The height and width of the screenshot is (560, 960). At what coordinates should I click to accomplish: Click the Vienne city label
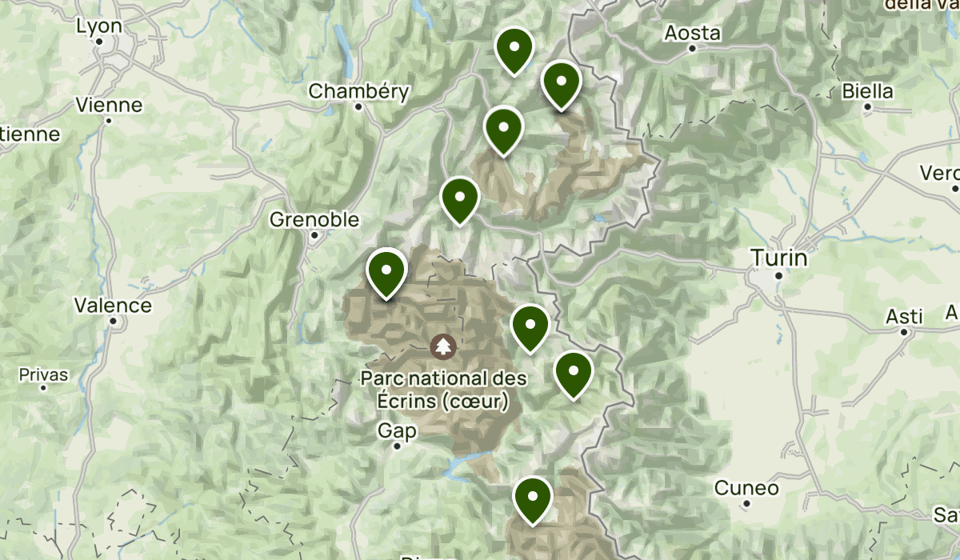click(x=109, y=105)
